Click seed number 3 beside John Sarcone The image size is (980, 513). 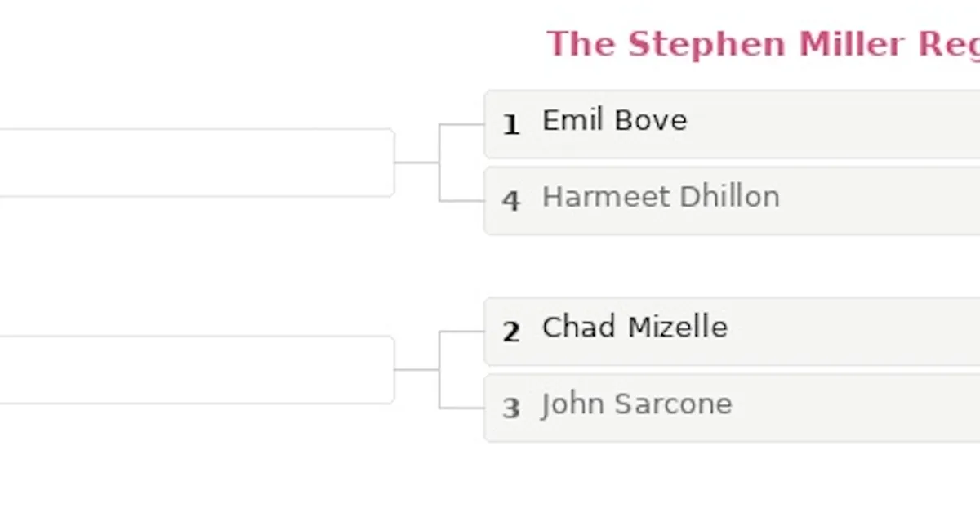tap(511, 408)
